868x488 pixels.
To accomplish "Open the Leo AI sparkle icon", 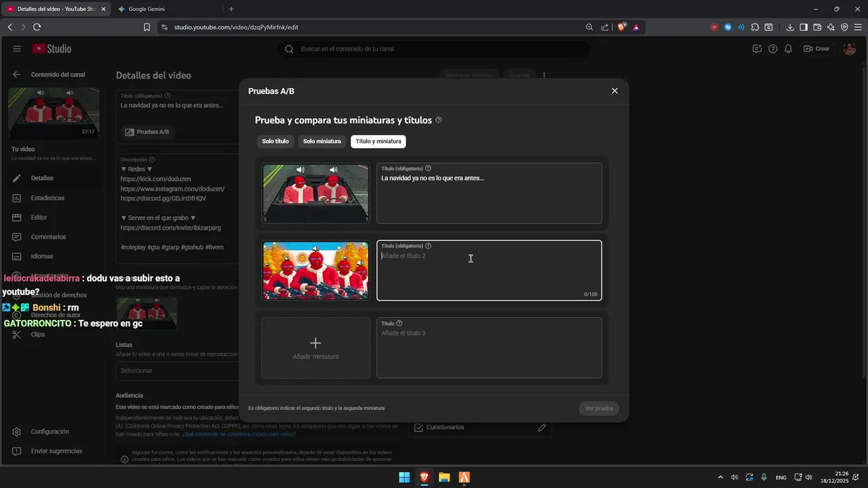I will [x=831, y=27].
